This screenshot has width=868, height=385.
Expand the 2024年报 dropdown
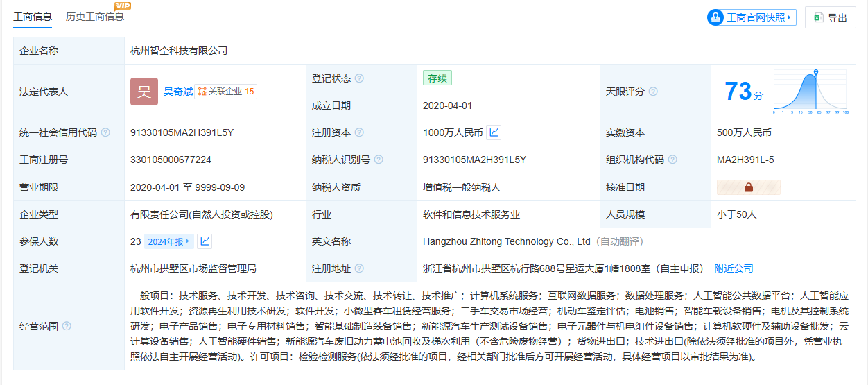169,241
